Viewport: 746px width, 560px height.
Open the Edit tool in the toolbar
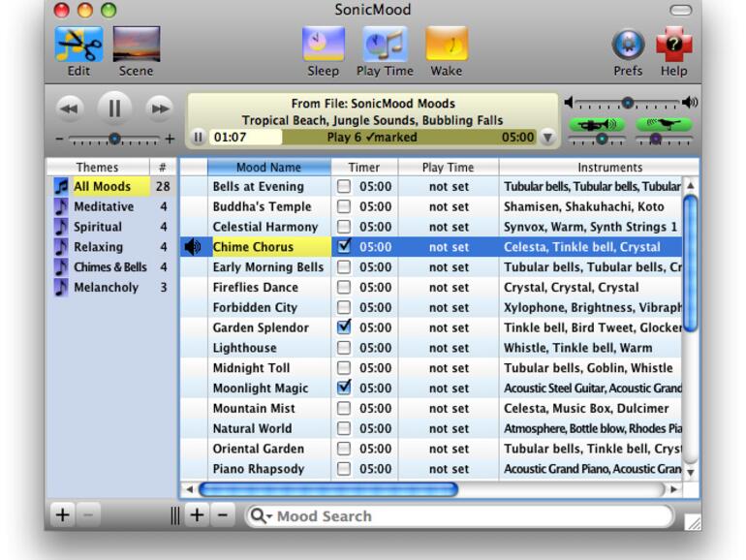coord(79,45)
